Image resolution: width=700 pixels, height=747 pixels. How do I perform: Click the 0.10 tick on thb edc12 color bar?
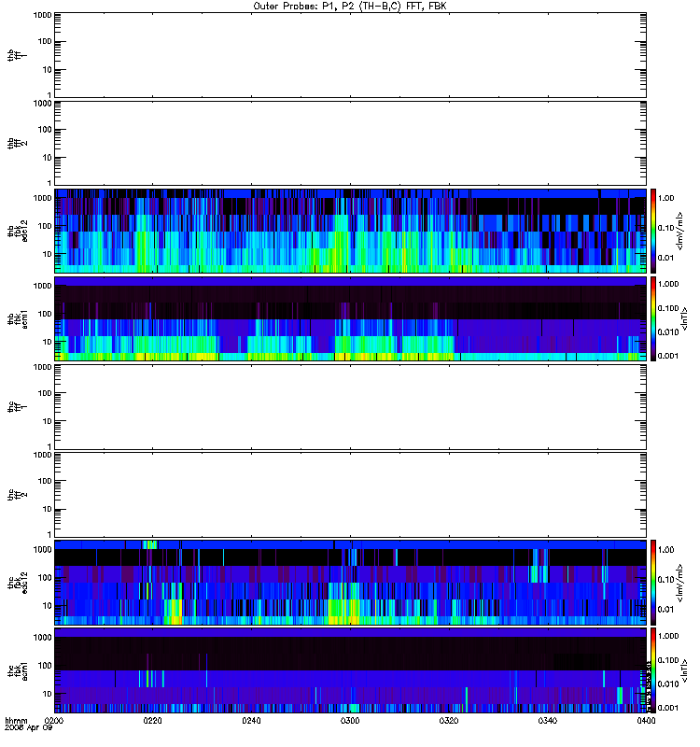point(665,228)
